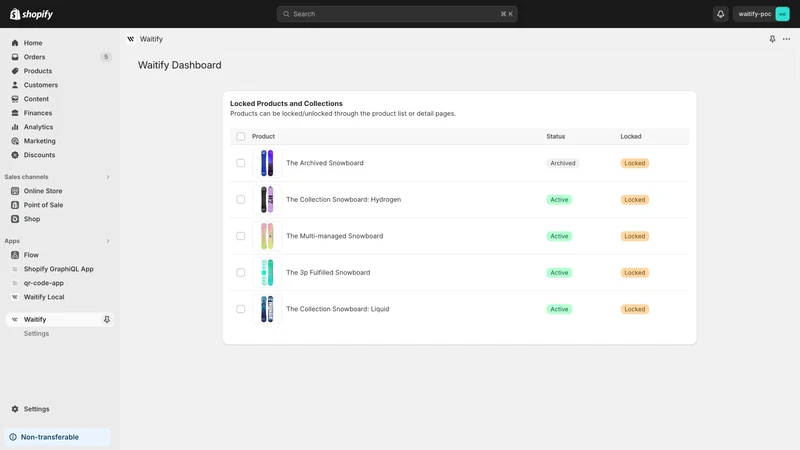Click the Shopify GraphiQL App icon
The height and width of the screenshot is (450, 800).
click(x=15, y=269)
